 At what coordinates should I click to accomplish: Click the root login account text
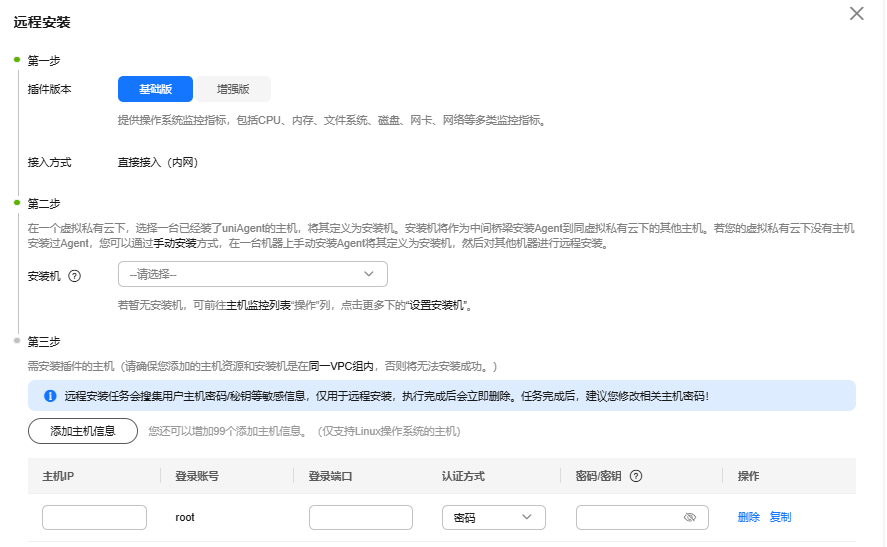click(x=185, y=518)
